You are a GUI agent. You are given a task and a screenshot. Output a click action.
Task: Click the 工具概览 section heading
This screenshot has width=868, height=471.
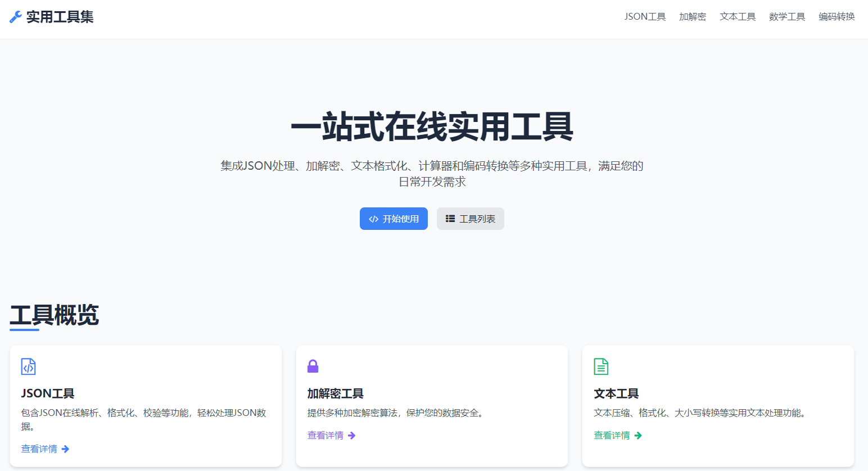[55, 315]
